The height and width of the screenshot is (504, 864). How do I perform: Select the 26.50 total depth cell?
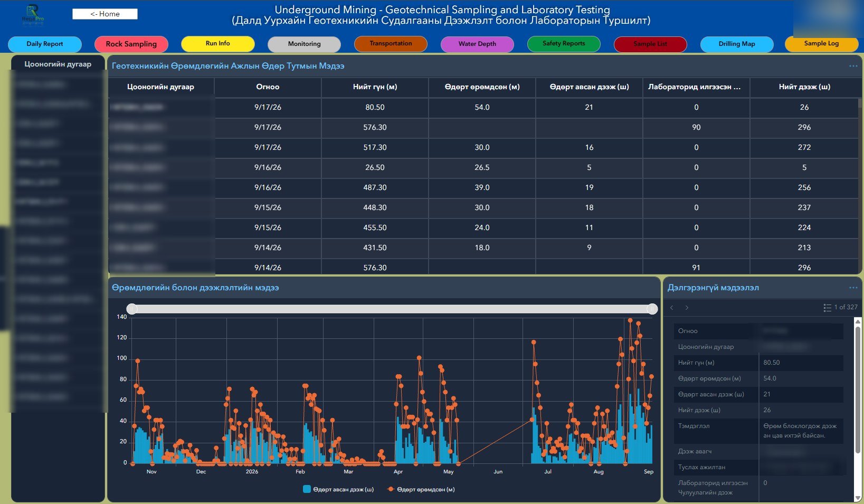[375, 167]
